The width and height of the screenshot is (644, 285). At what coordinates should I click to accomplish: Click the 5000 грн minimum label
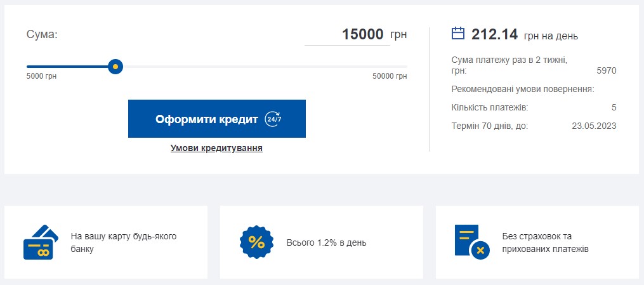tap(41, 76)
